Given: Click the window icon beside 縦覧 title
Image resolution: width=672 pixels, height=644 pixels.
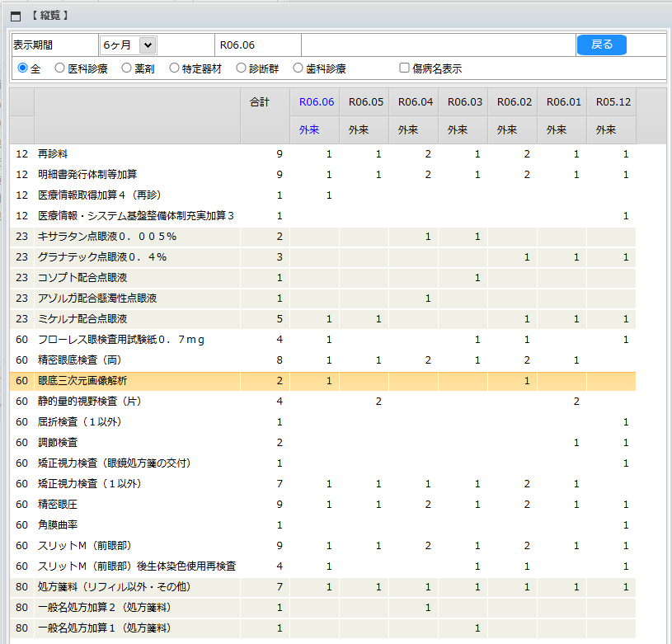Looking at the screenshot, I should pyautogui.click(x=16, y=16).
